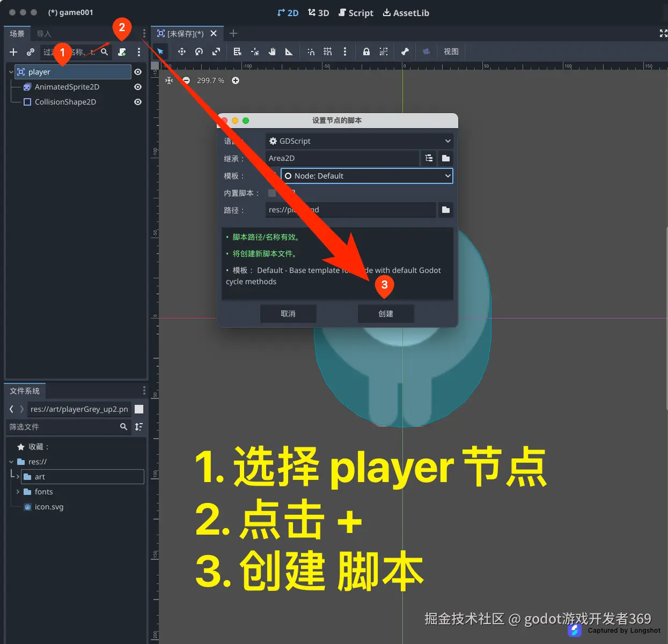Collapse the player node tree arrow

(x=11, y=72)
